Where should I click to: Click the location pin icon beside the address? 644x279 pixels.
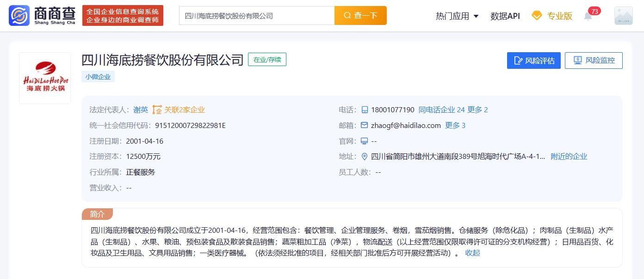365,156
